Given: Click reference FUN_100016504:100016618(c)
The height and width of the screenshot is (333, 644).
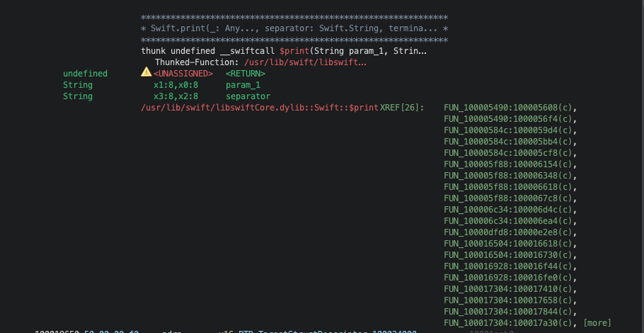Looking at the screenshot, I should 508,244.
